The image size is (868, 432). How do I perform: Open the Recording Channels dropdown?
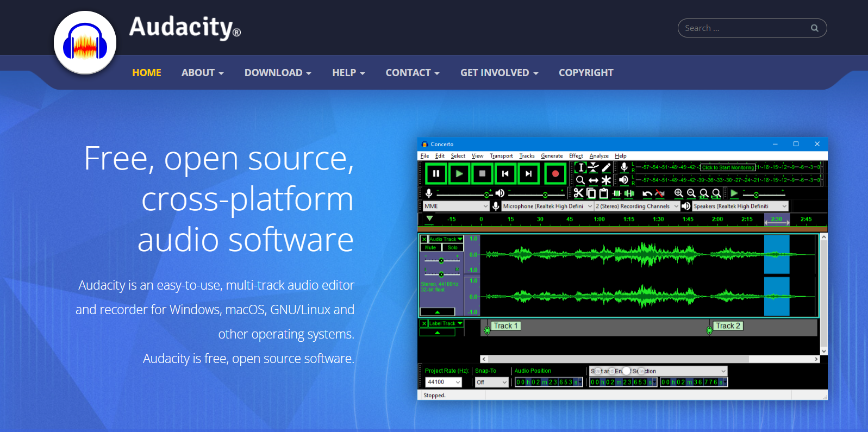(637, 206)
